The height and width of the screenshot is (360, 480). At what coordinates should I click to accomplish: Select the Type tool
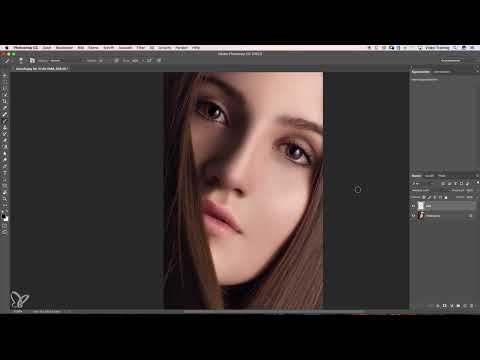pos(5,173)
